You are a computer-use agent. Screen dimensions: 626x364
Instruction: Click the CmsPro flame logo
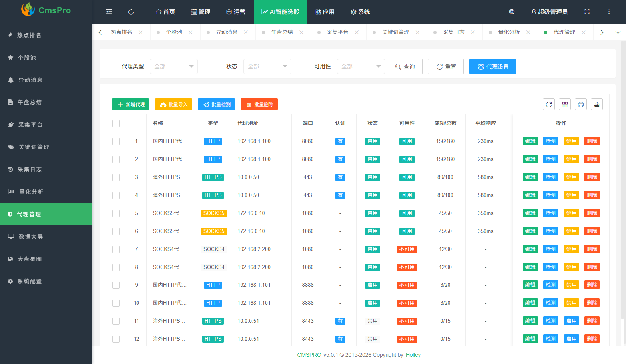28,10
